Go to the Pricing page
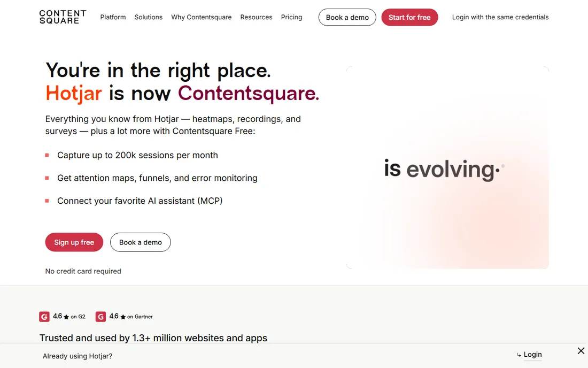588x368 pixels. coord(291,17)
